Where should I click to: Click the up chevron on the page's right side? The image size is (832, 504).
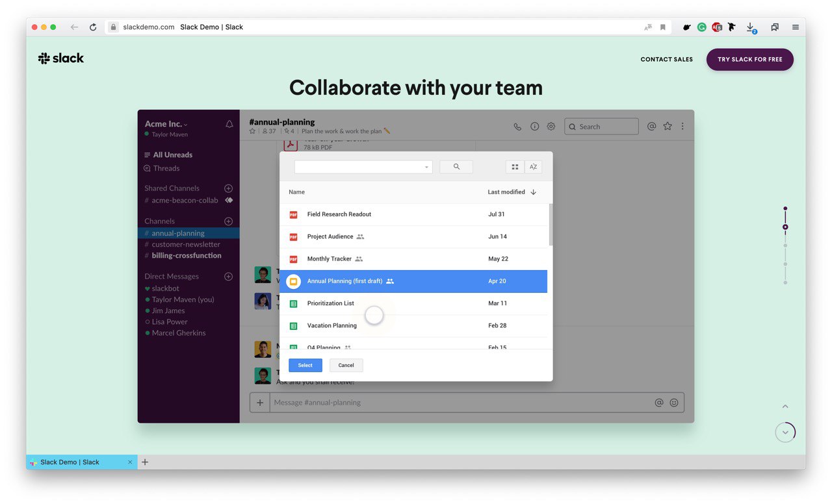[785, 407]
